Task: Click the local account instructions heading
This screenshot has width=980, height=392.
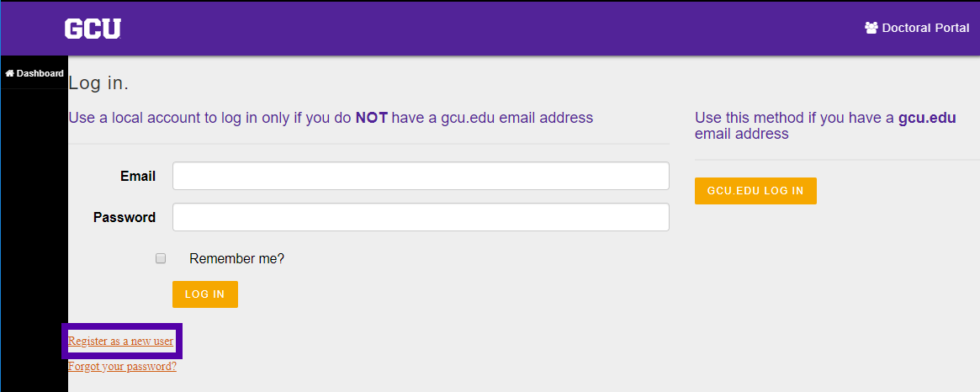Action: click(x=331, y=118)
